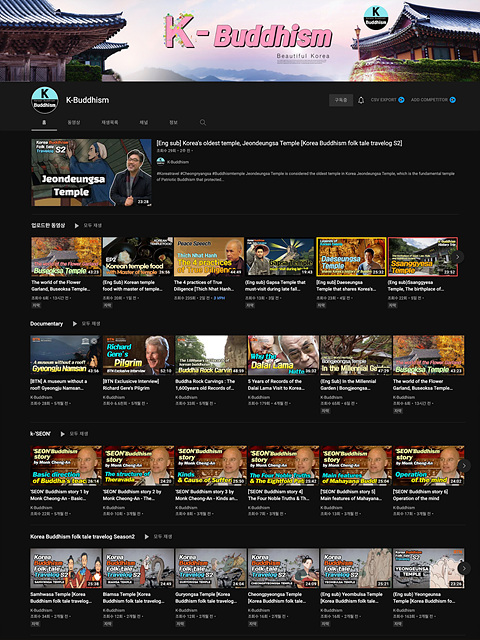Click the ADD COMPETITOR button
This screenshot has height=640, width=480.
(x=433, y=100)
